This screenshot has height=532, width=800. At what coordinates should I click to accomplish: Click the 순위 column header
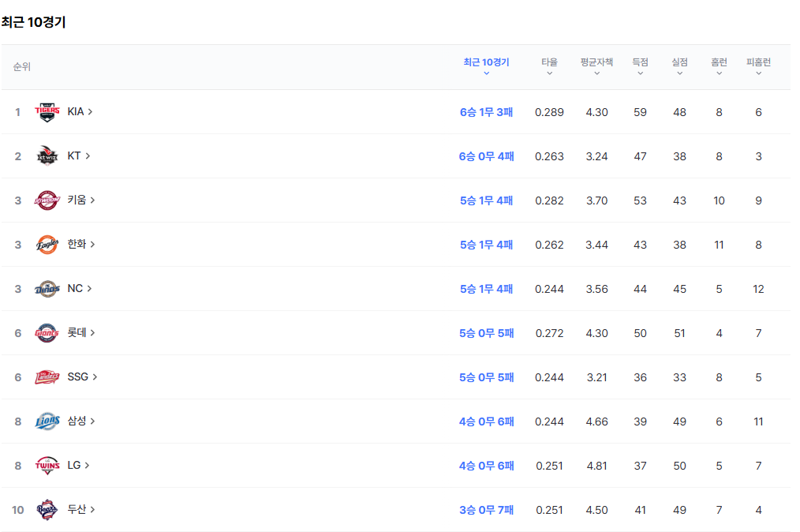click(22, 67)
